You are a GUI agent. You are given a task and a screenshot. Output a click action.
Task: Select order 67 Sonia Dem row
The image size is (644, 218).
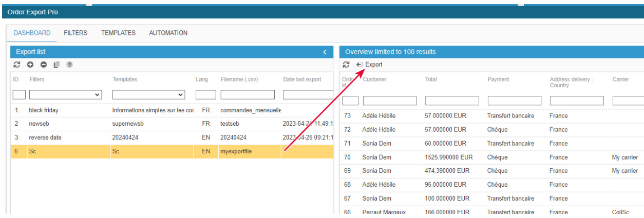[x=491, y=199]
